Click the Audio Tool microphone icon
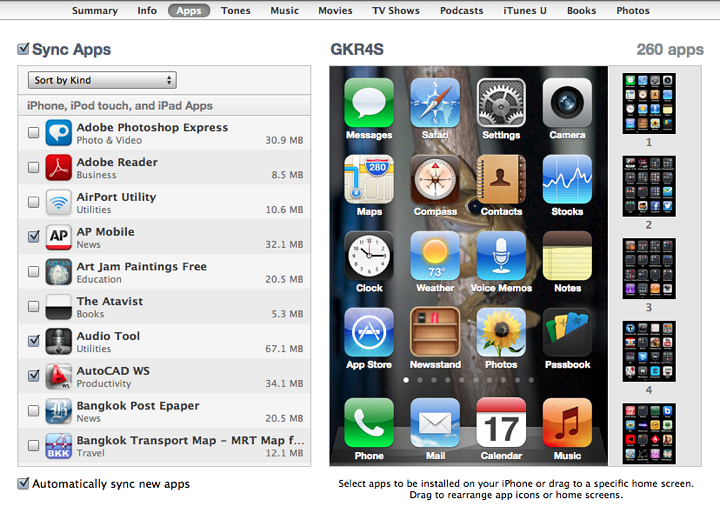720x520 pixels. point(58,341)
